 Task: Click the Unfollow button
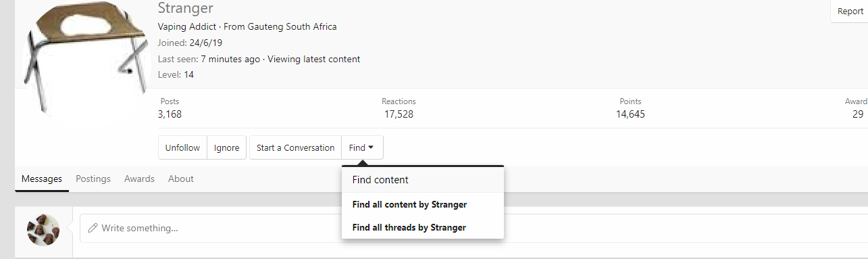tap(182, 147)
